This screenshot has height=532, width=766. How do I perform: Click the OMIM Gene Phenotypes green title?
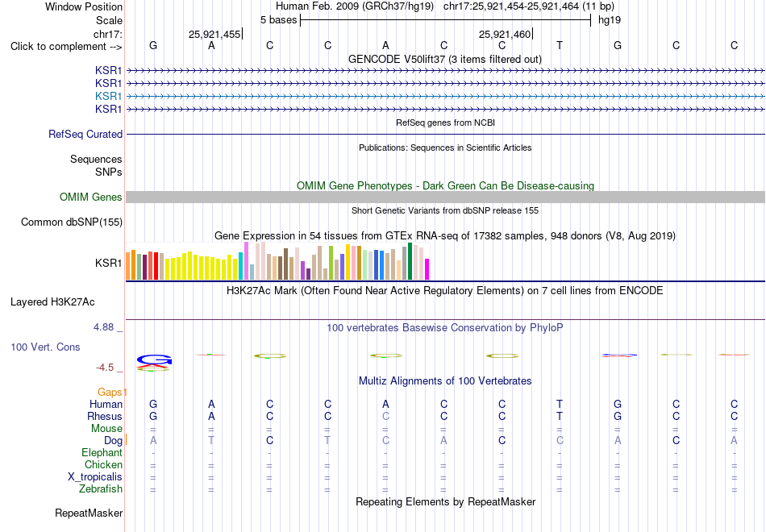pos(446,185)
